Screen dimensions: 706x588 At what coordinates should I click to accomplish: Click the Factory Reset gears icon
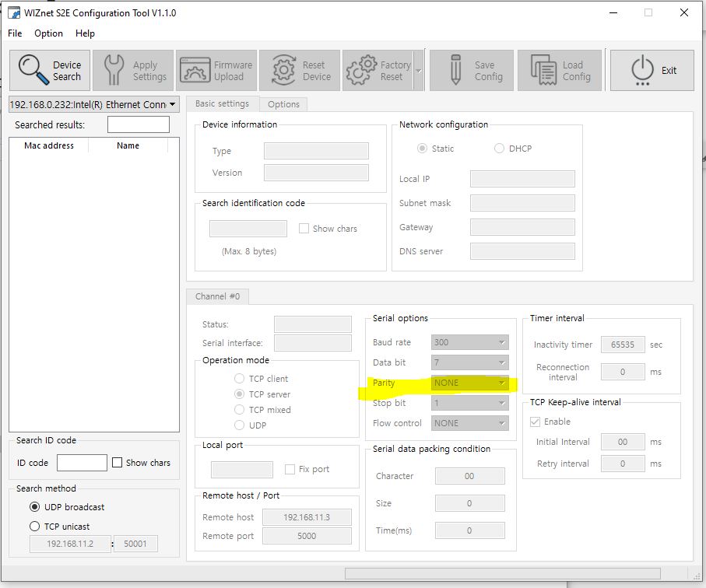361,70
